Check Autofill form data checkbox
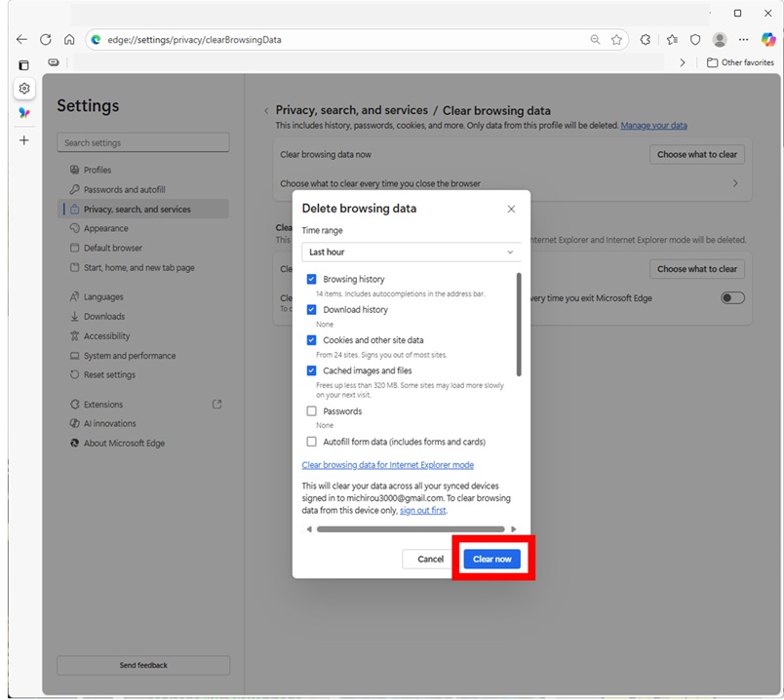784x700 pixels. tap(312, 442)
